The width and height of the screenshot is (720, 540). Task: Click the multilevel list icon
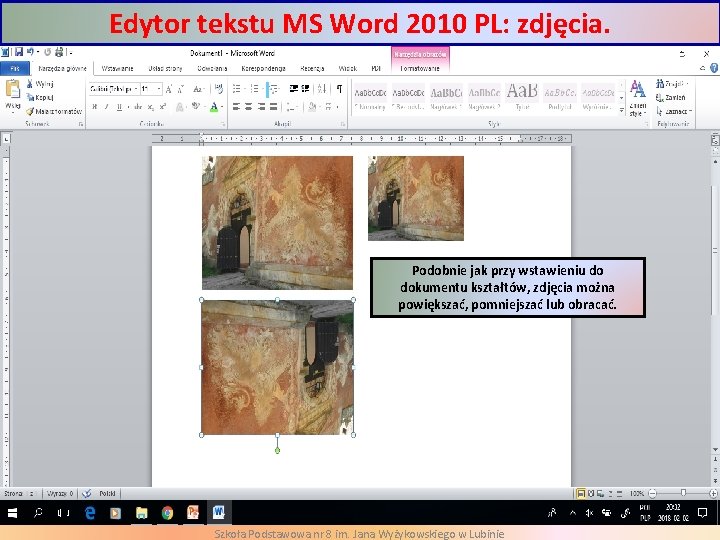(x=273, y=89)
